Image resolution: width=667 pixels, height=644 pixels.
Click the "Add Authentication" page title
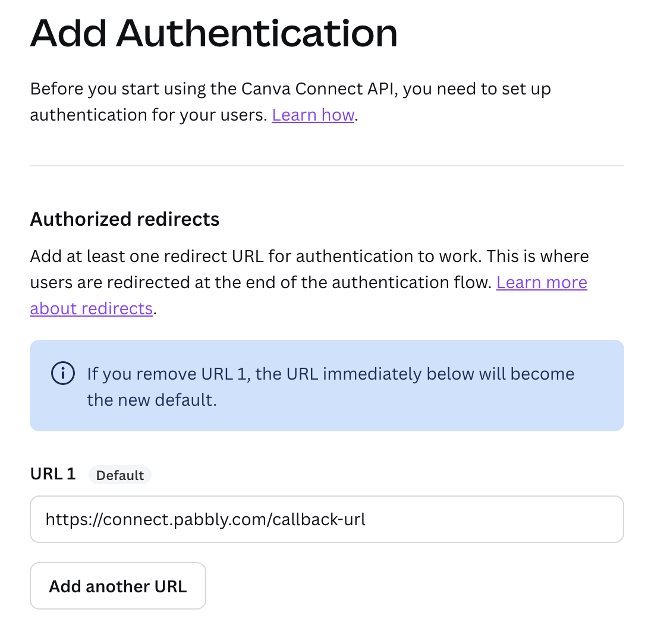click(214, 33)
